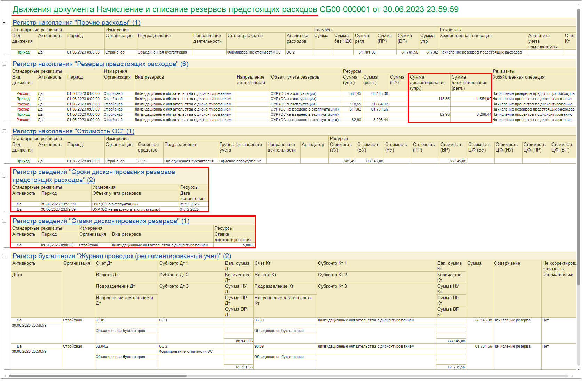Select the discount rate cell 5,0000
This screenshot has width=588, height=383.
coord(248,245)
